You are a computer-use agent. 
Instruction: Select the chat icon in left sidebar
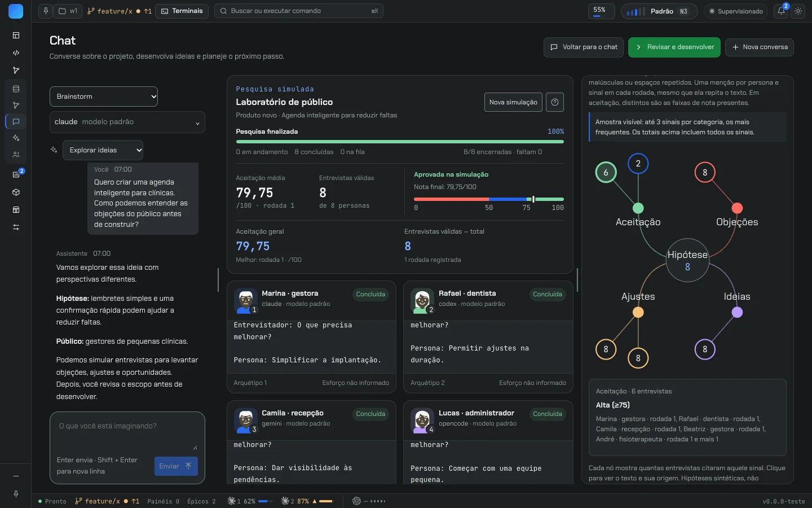tap(16, 121)
